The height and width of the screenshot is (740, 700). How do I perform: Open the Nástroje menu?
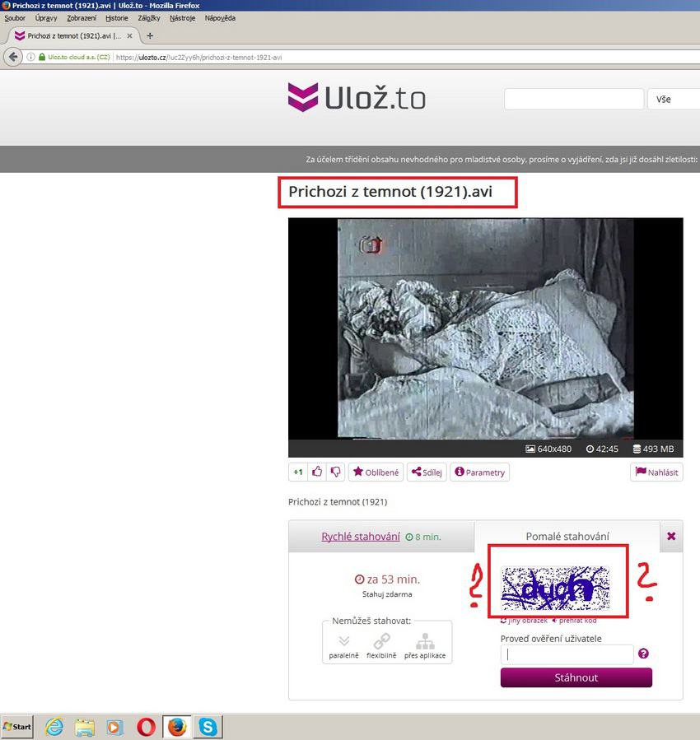pos(182,18)
